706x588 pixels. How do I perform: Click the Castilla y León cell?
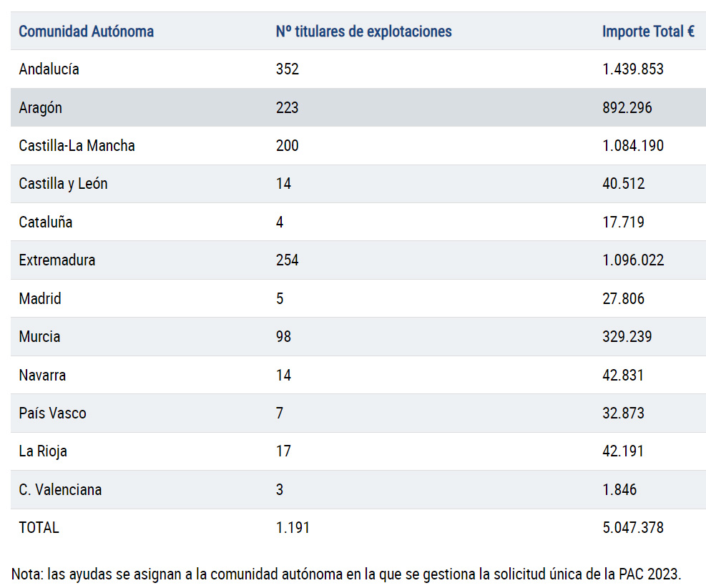[63, 184]
